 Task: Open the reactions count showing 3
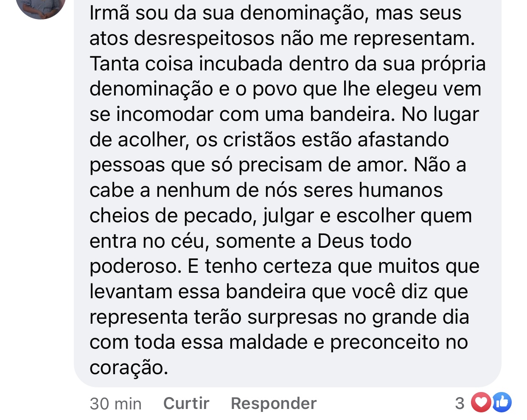pos(460,403)
